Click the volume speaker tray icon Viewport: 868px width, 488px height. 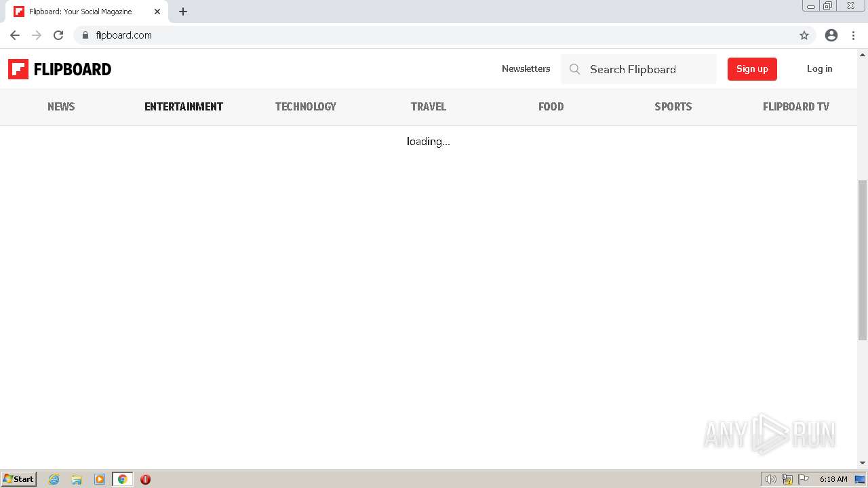coord(770,479)
